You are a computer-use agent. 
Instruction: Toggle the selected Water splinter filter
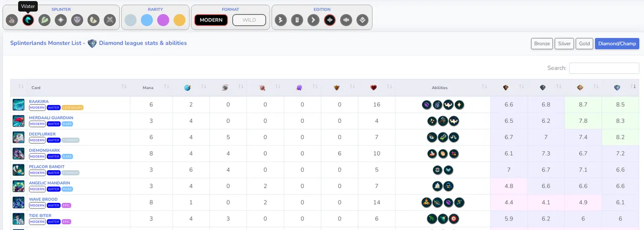click(28, 20)
